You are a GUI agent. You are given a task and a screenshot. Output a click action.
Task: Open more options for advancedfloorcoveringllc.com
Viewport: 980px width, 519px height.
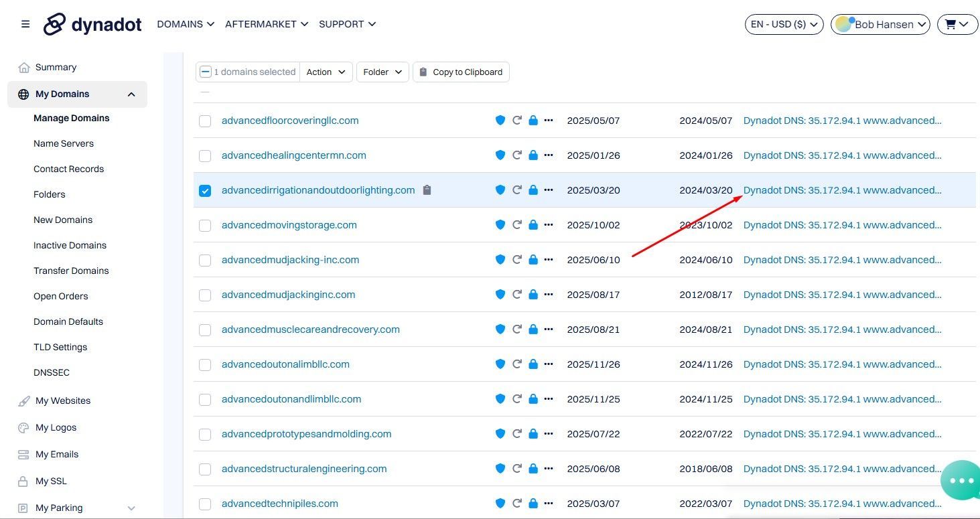pos(549,121)
